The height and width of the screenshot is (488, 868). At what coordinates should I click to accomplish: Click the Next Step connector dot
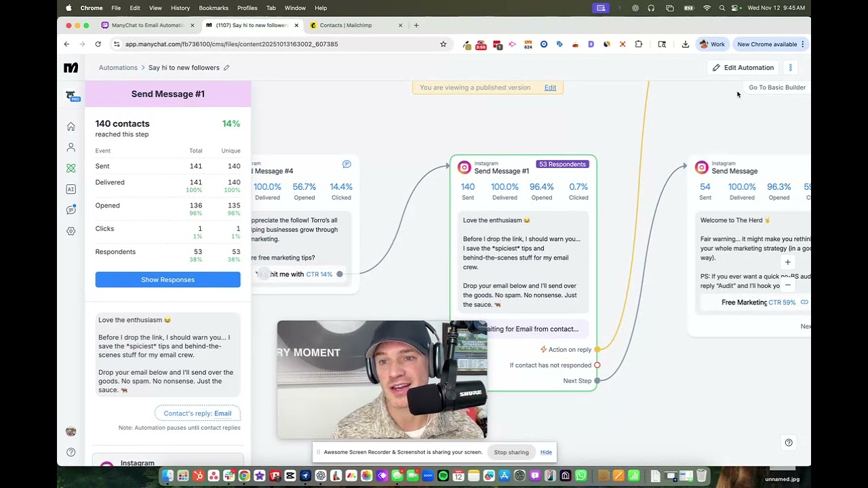pos(597,381)
